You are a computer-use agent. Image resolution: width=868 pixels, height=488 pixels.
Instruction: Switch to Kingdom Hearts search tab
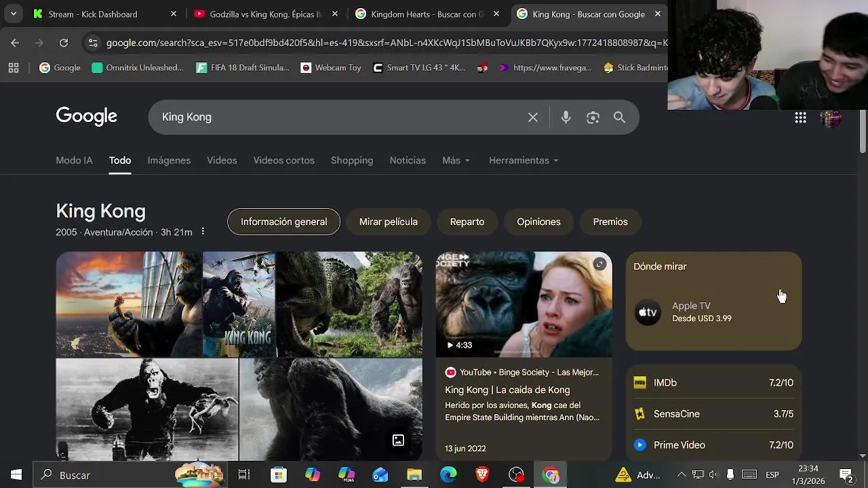tap(427, 14)
